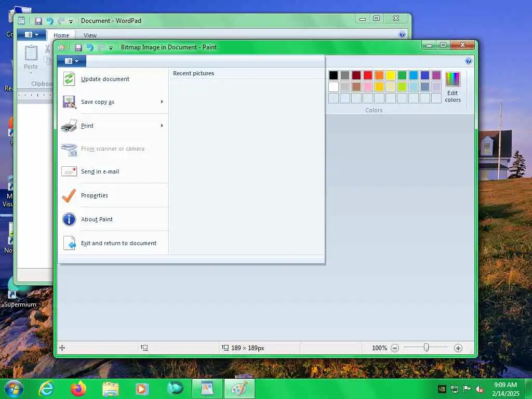Pick the black color swatch

pyautogui.click(x=334, y=75)
